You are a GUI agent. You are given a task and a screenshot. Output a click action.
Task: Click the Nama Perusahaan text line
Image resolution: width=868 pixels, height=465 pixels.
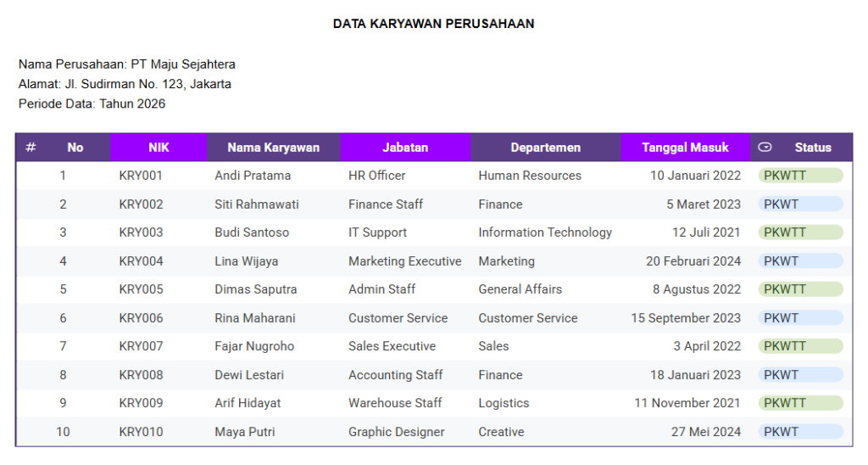coord(127,64)
